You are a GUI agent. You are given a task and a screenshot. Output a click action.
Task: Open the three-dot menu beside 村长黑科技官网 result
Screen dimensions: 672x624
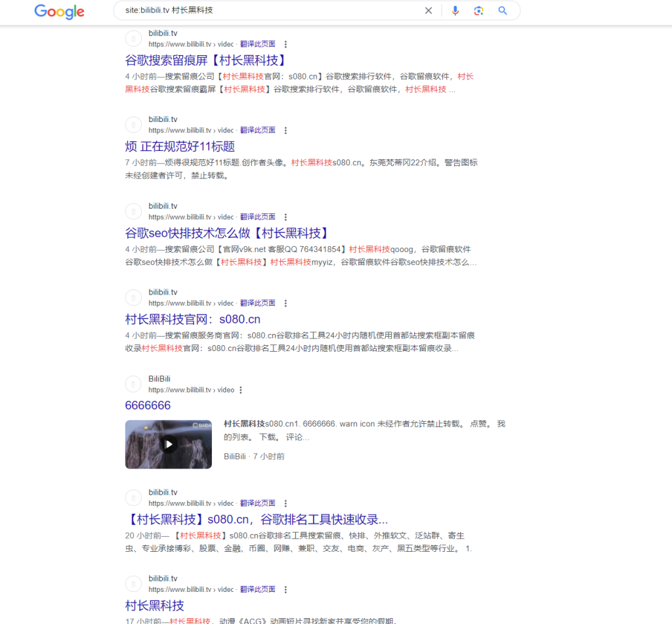point(285,303)
